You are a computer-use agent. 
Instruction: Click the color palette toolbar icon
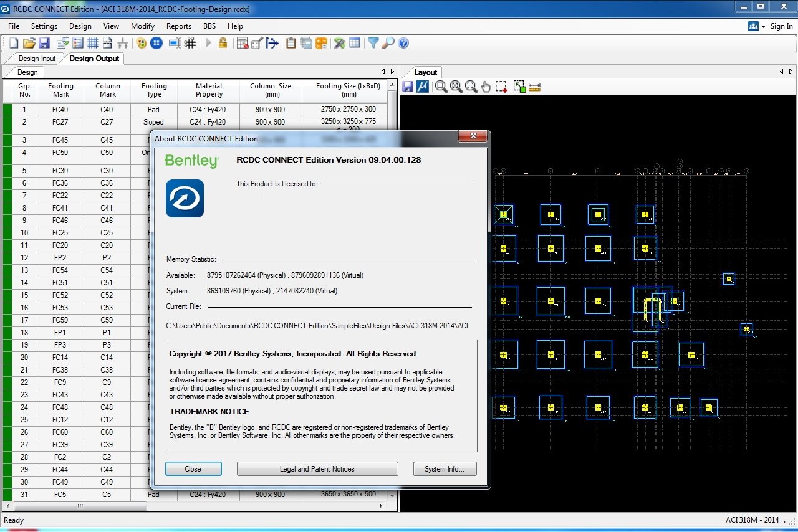click(x=142, y=43)
